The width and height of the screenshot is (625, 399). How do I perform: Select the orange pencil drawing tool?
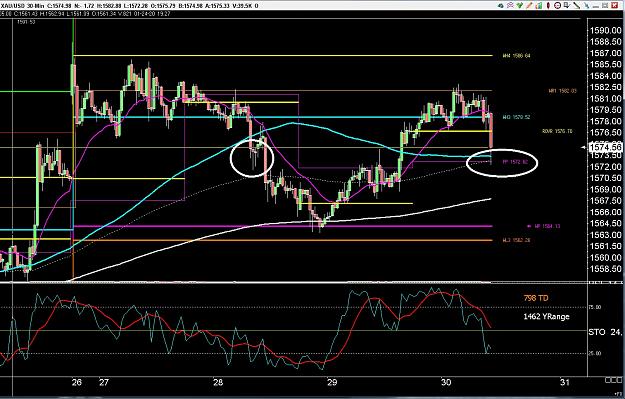pos(529,6)
